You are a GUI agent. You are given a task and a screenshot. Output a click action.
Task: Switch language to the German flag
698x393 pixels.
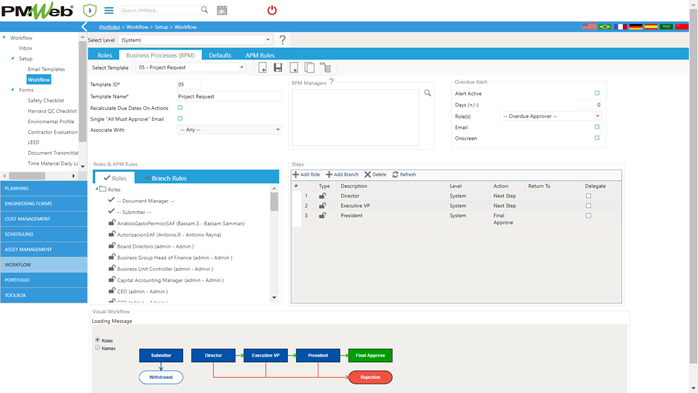click(x=636, y=27)
